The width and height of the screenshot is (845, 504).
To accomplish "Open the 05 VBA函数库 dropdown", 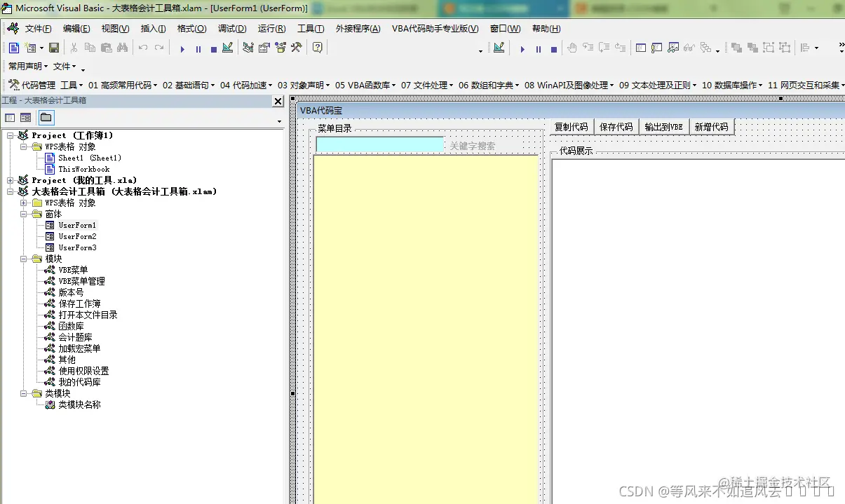I will pos(365,85).
